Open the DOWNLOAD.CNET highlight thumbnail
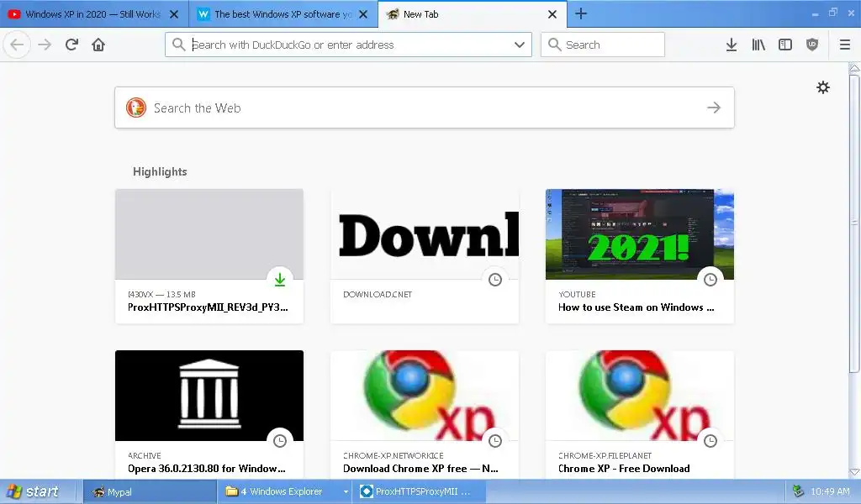Image resolution: width=861 pixels, height=504 pixels. coord(425,234)
